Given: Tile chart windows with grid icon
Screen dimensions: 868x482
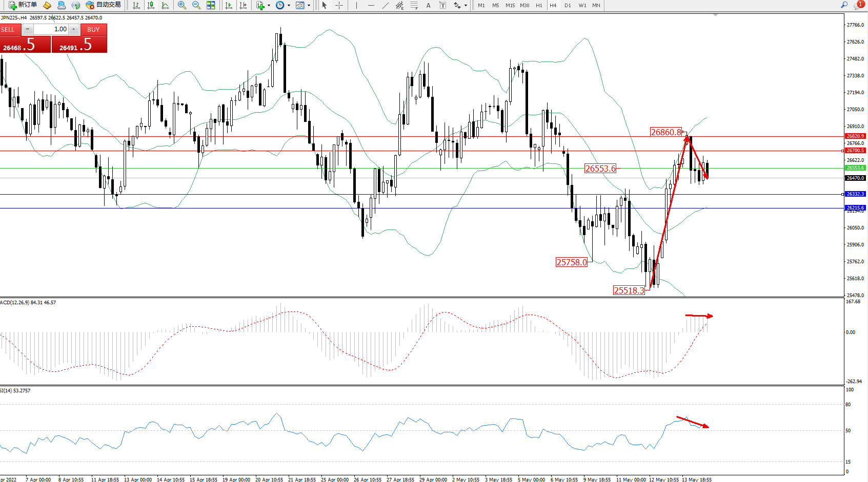Looking at the screenshot, I should pos(211,5).
